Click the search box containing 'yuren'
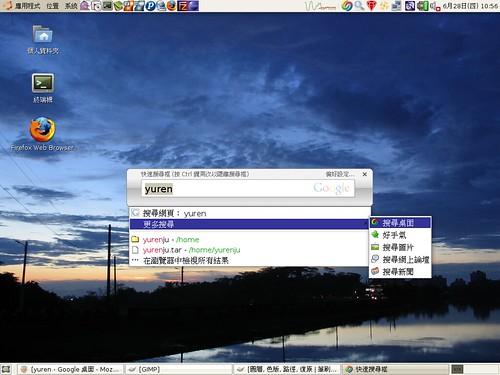The width and height of the screenshot is (500, 375). pos(248,189)
